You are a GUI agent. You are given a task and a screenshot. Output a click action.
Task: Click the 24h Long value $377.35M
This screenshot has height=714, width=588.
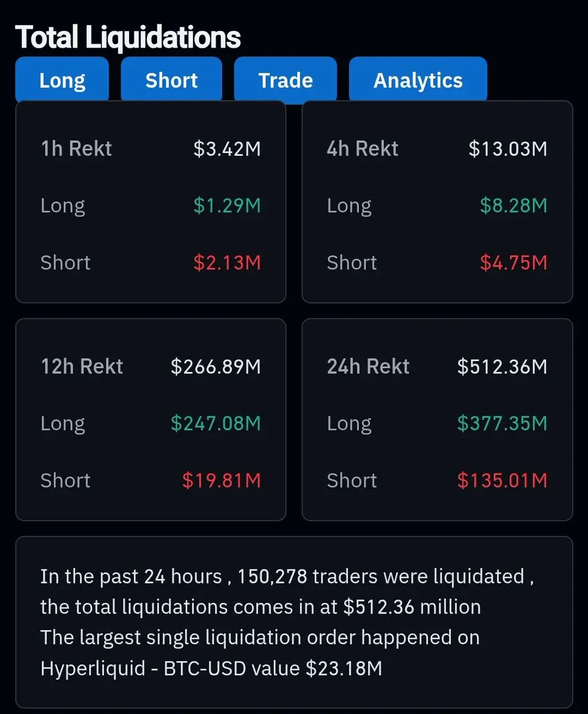(502, 424)
